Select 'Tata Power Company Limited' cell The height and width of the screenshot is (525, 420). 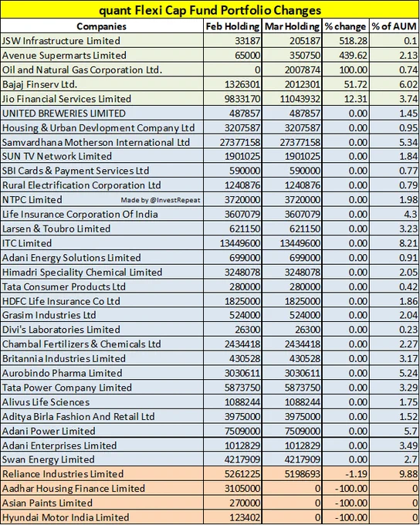click(102, 387)
